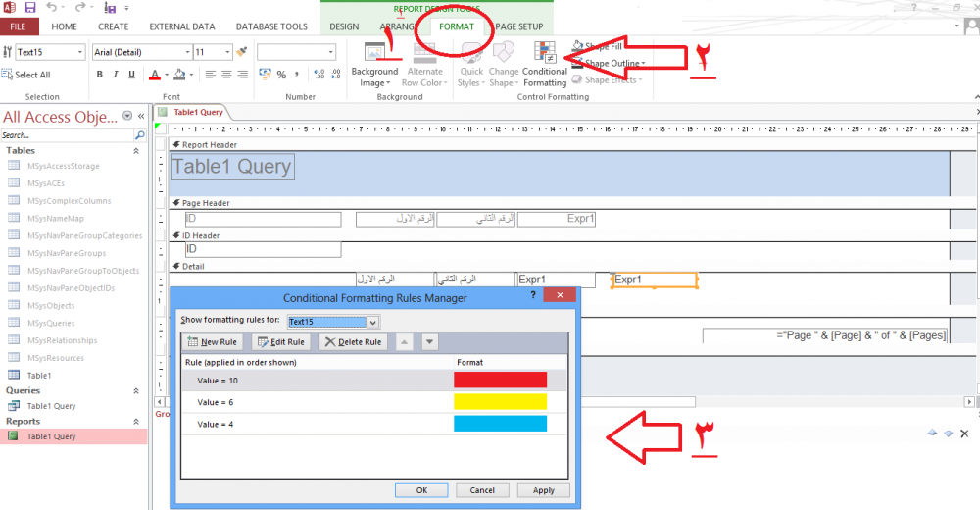This screenshot has height=510, width=980.
Task: Click OK in Conditional Formatting dialog
Action: (x=421, y=490)
